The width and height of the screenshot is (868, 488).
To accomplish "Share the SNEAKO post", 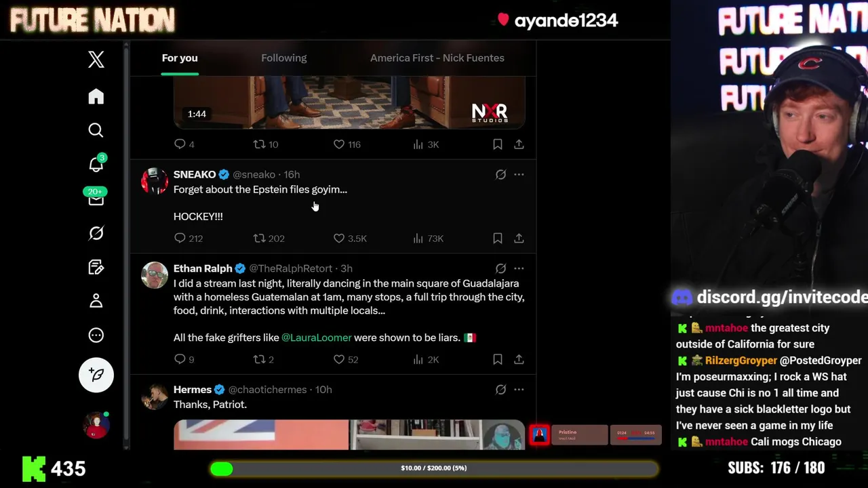I will pyautogui.click(x=519, y=238).
